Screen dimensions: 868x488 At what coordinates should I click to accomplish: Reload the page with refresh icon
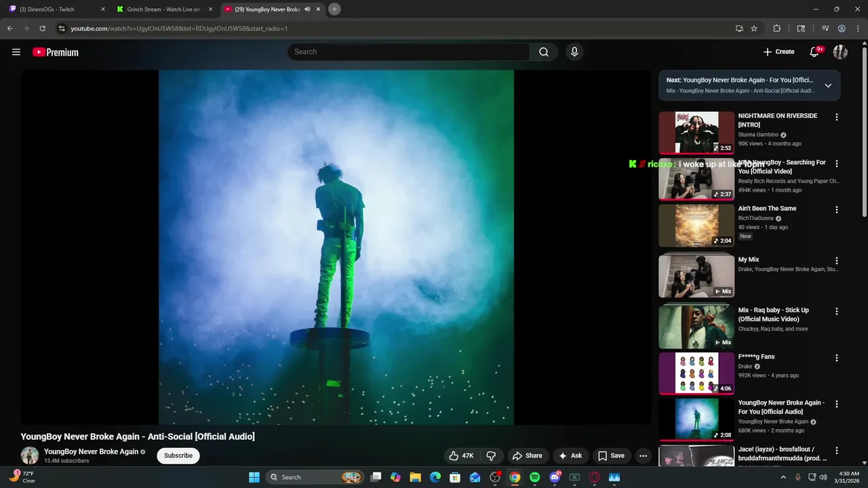pyautogui.click(x=42, y=28)
